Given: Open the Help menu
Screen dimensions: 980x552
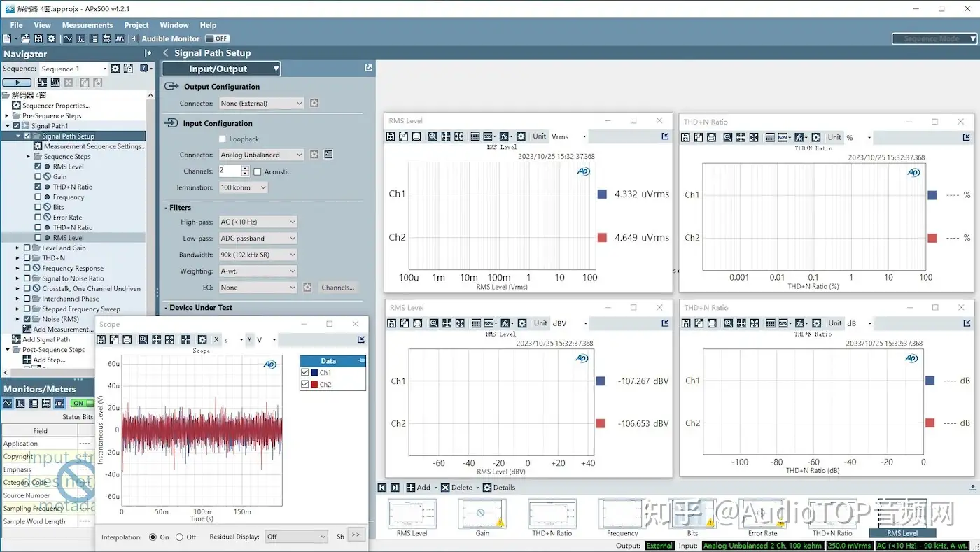Looking at the screenshot, I should pos(209,25).
